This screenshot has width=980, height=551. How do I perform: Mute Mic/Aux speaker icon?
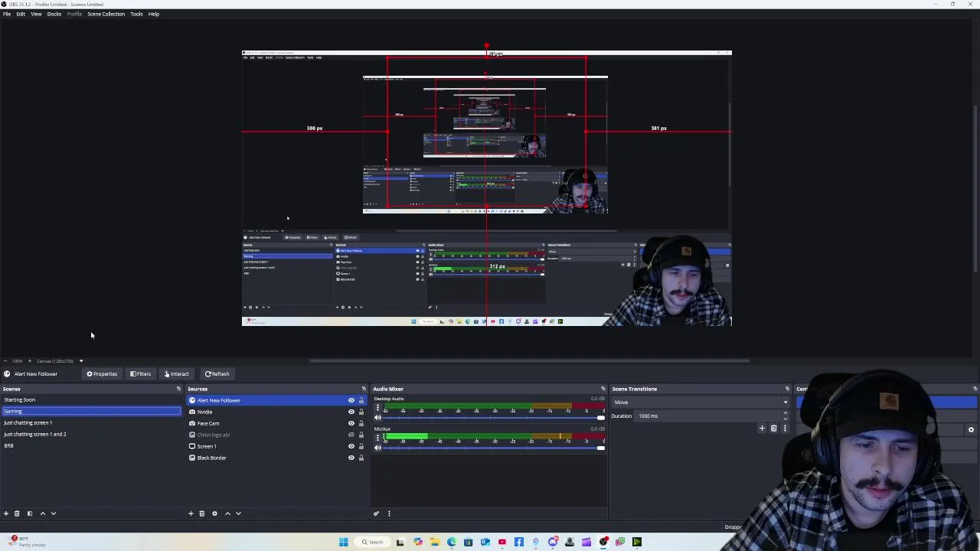tap(377, 448)
